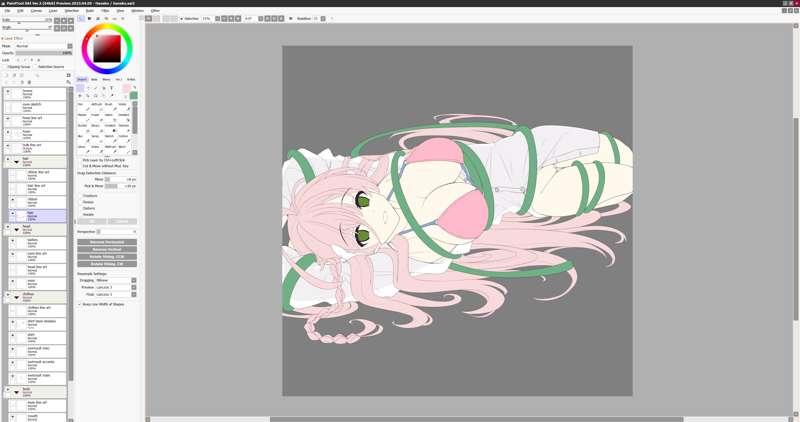Click swap colors arrow beside foreground swatch

pyautogui.click(x=135, y=87)
